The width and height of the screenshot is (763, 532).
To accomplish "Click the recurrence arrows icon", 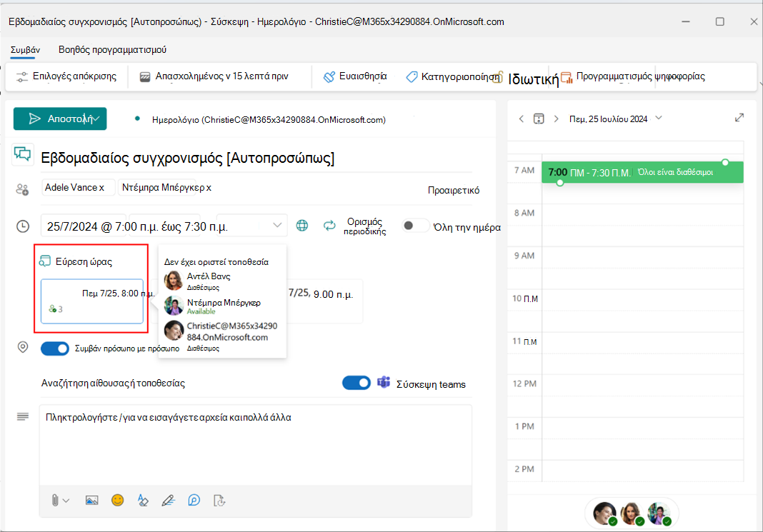I will 329,226.
